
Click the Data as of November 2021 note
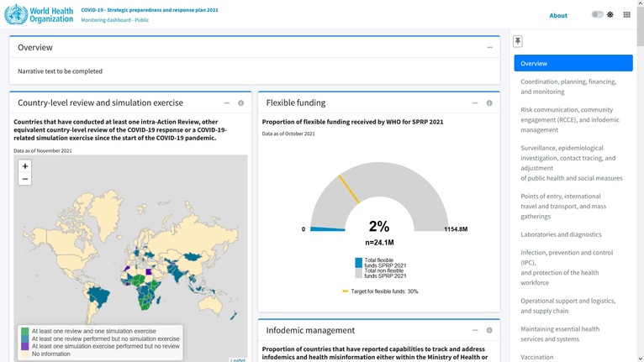[43, 150]
